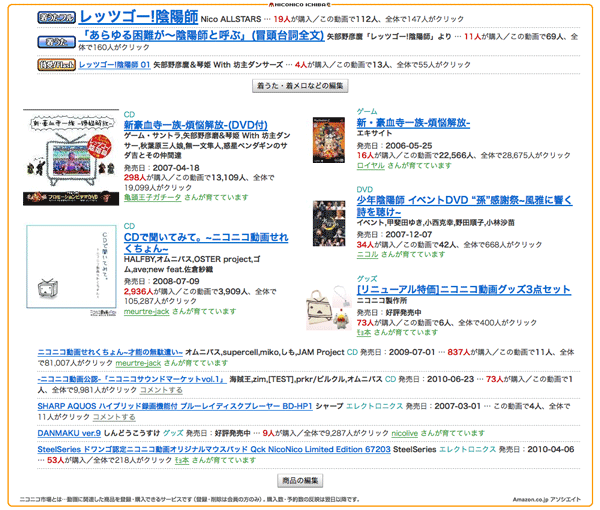Viewport: 600px width, 510px height.
Task: Click the エレクトロニクス label in the SHARP row
Action: 375,406
